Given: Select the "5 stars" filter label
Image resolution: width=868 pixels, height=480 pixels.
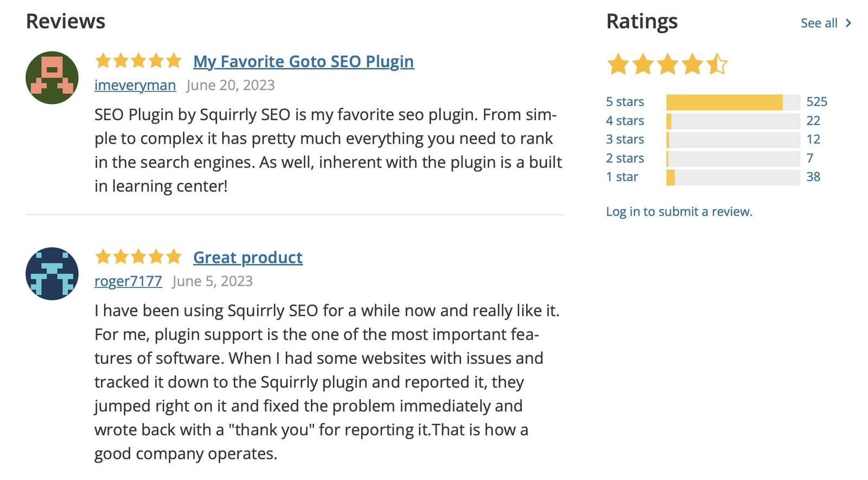Looking at the screenshot, I should tap(625, 102).
